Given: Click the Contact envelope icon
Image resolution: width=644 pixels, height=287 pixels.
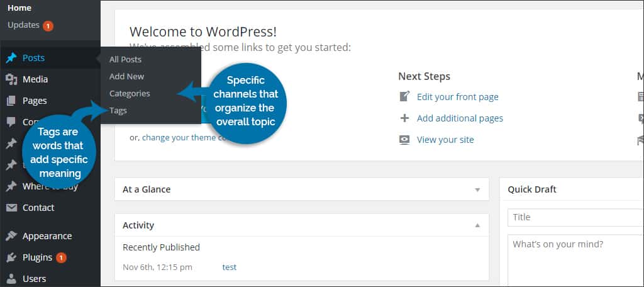Looking at the screenshot, I should tap(11, 208).
